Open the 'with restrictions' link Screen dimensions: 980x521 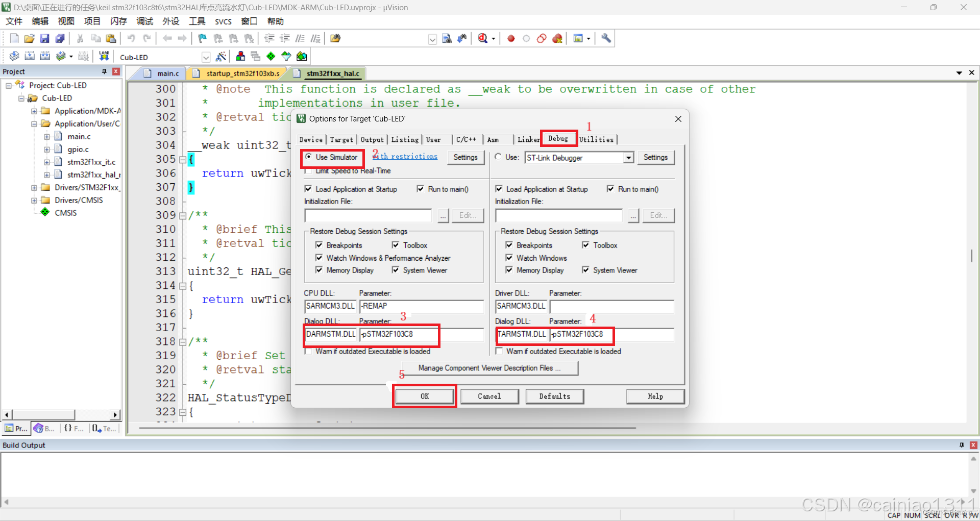[x=405, y=157]
